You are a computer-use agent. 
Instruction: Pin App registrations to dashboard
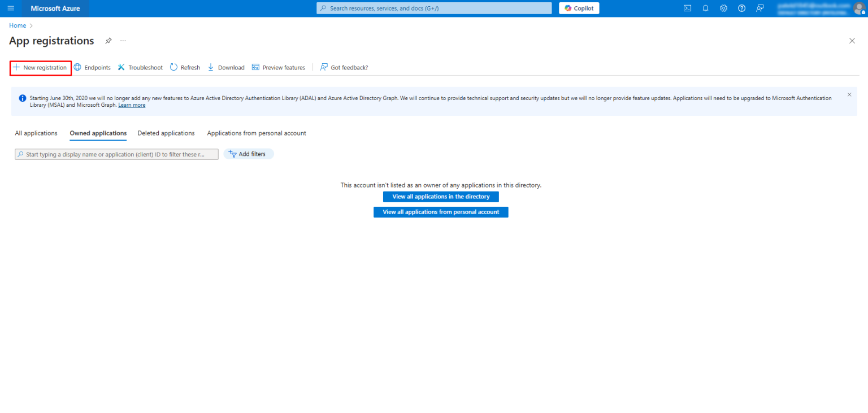tap(108, 41)
